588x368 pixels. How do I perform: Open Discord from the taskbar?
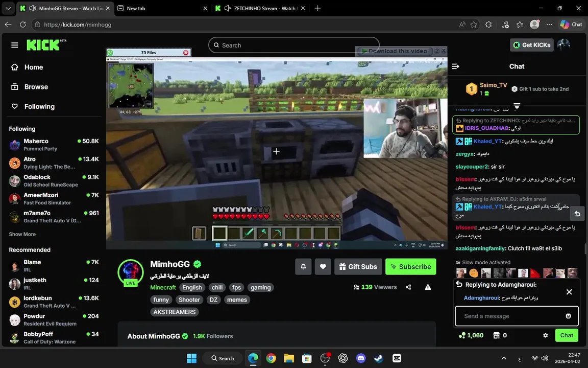(x=361, y=358)
